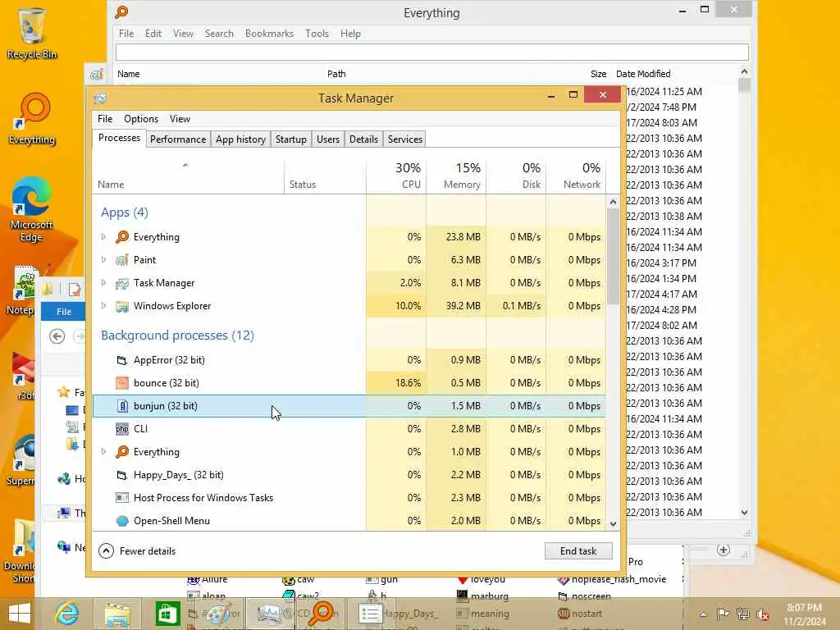
Task: Collapse view with Fewer details
Action: tap(137, 550)
